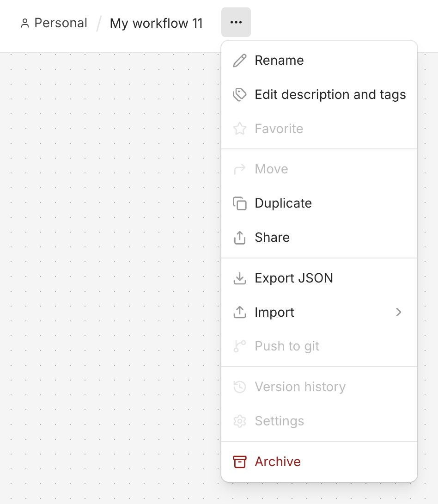
Task: Choose Edit description and tags
Action: coord(319,94)
